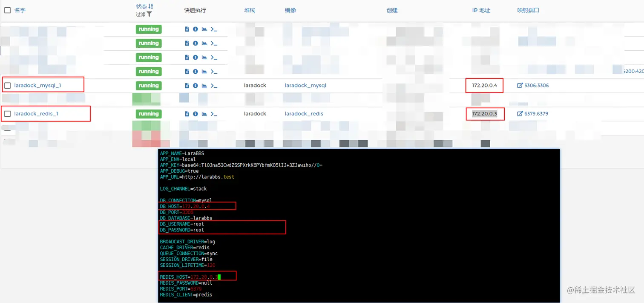The image size is (644, 303).
Task: Toggle the select-all checkbox beside 名字
Action: tap(7, 10)
